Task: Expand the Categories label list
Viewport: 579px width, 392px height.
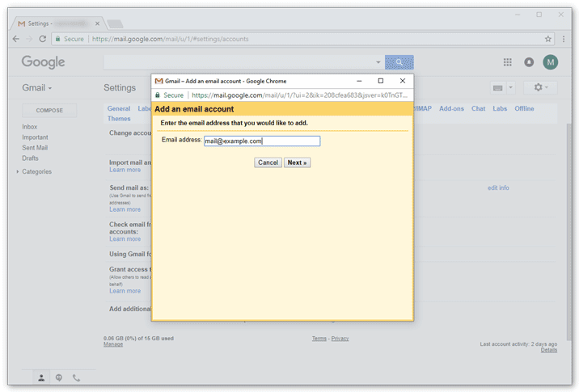Action: (x=18, y=172)
